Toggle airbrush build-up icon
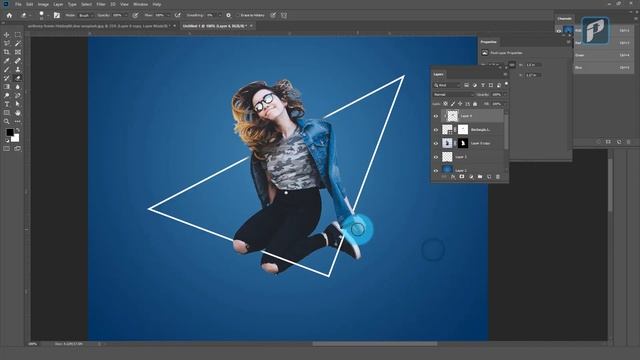Viewport: 640px width, 360px height. (178, 15)
